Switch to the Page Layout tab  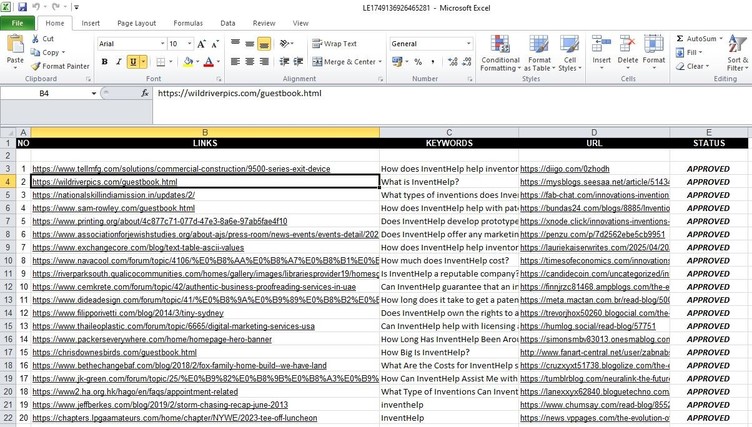tap(136, 23)
